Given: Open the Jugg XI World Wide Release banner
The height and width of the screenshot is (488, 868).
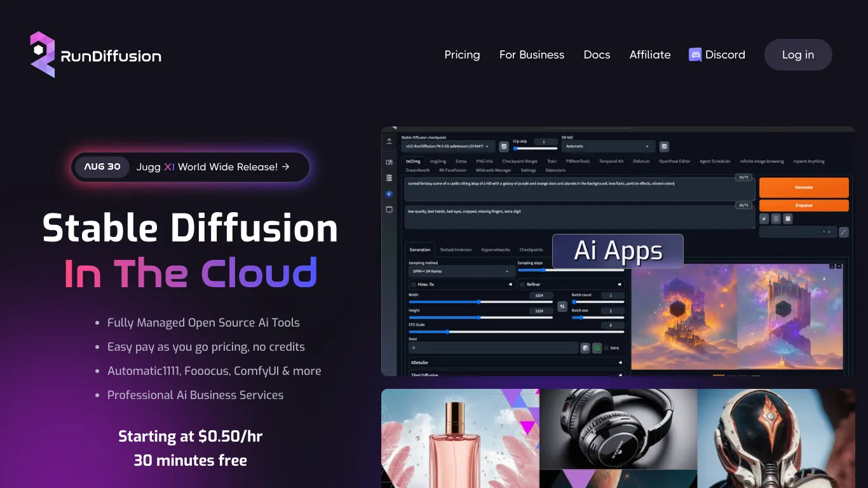Looking at the screenshot, I should [190, 166].
